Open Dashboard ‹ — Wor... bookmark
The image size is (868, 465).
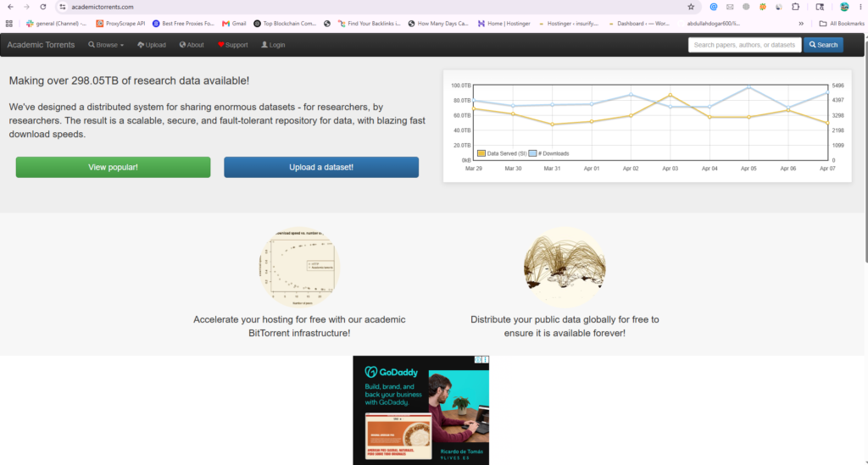(x=639, y=23)
